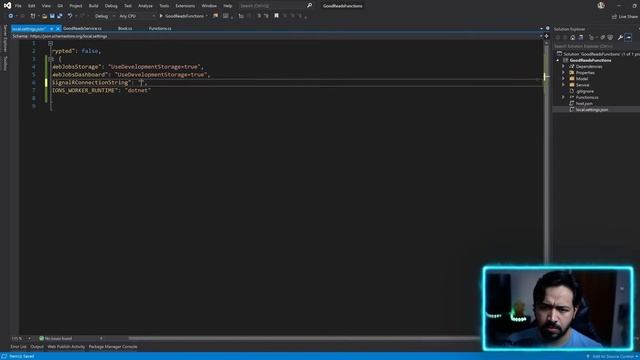Open the File menu
This screenshot has width=640, height=360.
click(18, 6)
